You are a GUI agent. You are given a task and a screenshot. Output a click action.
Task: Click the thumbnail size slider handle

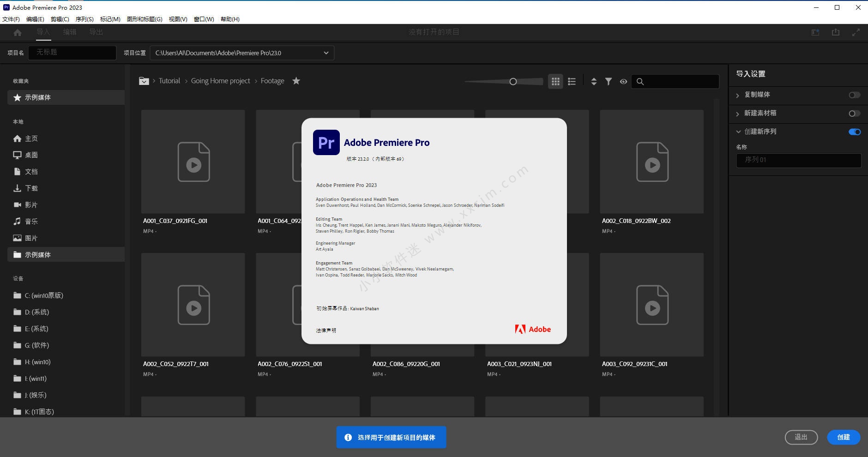[513, 82]
